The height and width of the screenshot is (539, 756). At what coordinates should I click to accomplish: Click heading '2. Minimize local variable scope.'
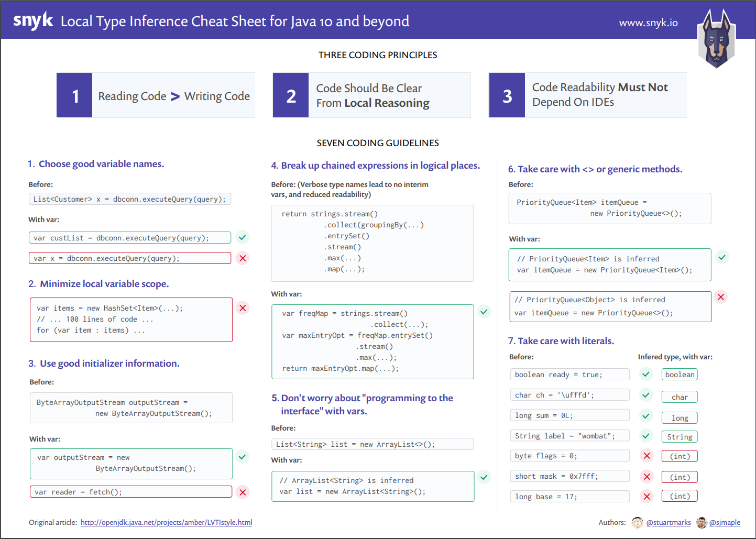pyautogui.click(x=98, y=284)
